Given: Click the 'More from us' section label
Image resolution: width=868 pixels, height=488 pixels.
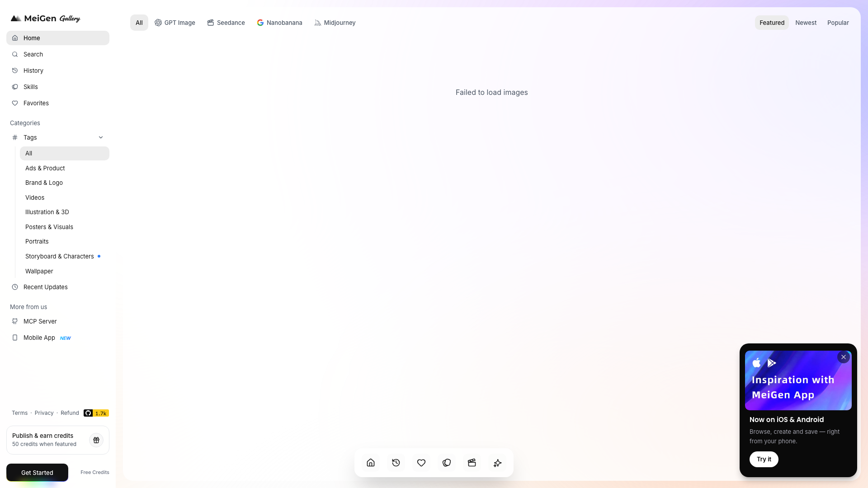Looking at the screenshot, I should [28, 307].
